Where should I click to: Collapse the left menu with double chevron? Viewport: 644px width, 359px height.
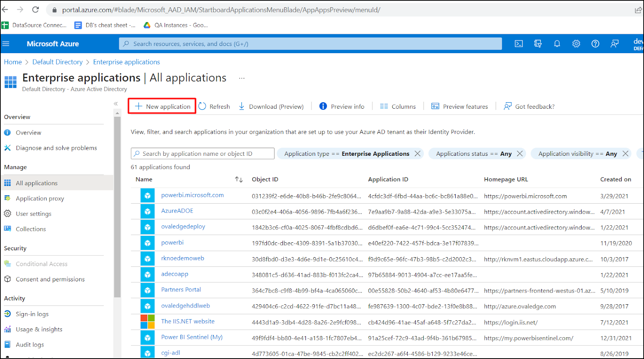click(116, 104)
